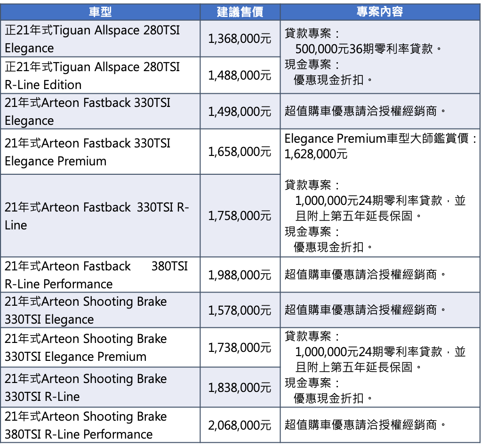Click the 1,988,000元 price

click(240, 275)
